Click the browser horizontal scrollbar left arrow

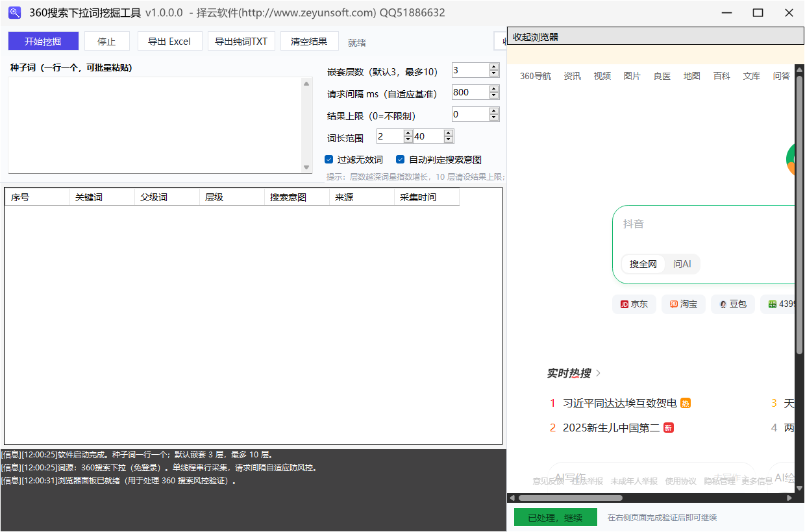[x=512, y=498]
